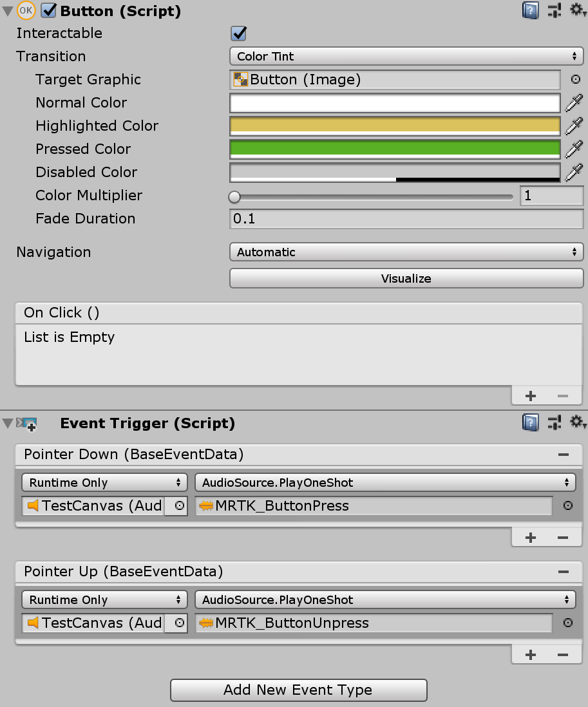588x707 pixels.
Task: Click the Fade Duration input field
Action: click(406, 219)
